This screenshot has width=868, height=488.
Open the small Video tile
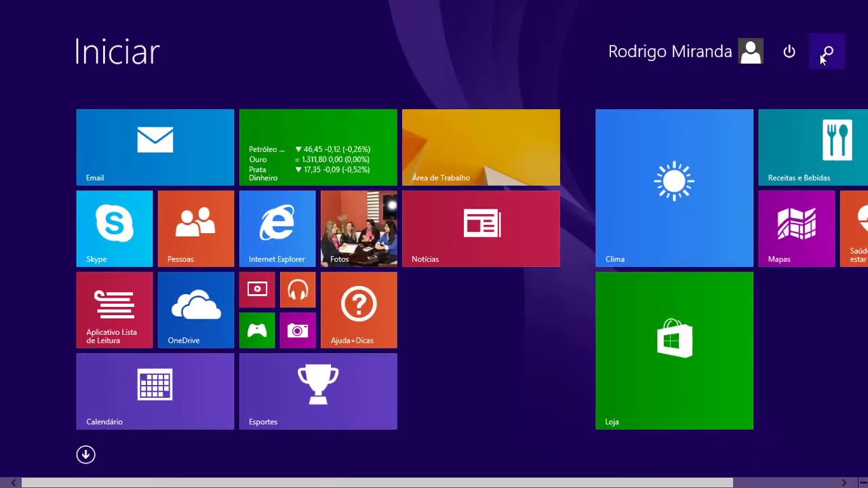click(257, 289)
